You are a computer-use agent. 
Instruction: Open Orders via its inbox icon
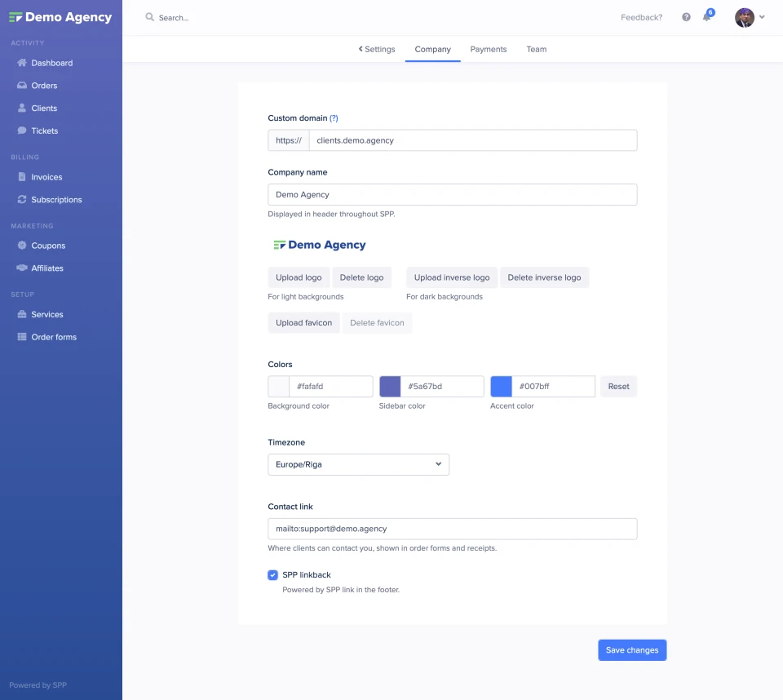[x=22, y=86]
